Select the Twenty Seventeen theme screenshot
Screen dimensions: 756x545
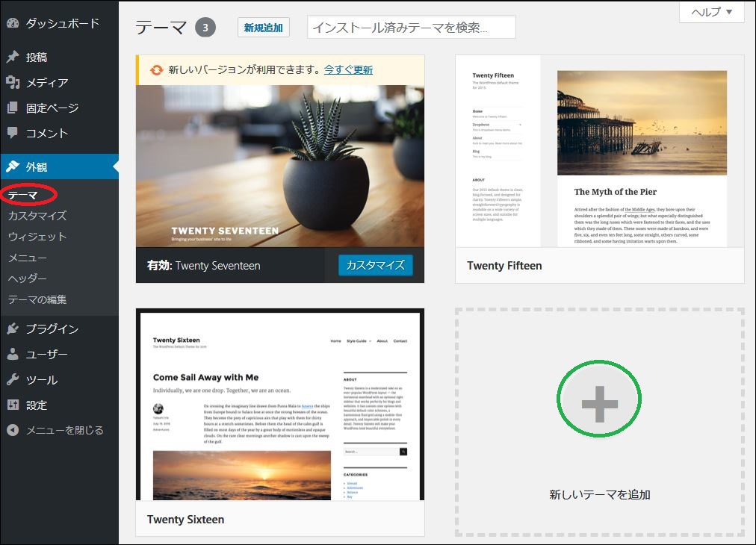coord(280,166)
